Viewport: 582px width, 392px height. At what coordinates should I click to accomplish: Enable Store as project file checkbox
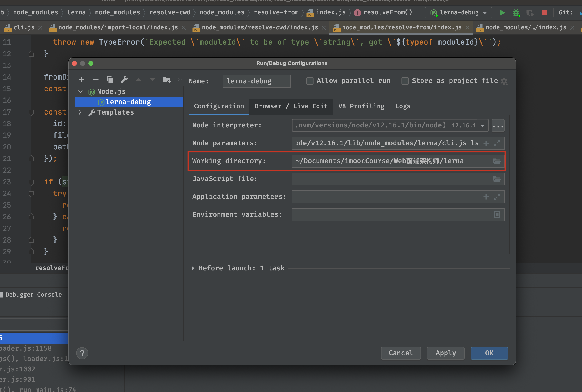click(405, 81)
